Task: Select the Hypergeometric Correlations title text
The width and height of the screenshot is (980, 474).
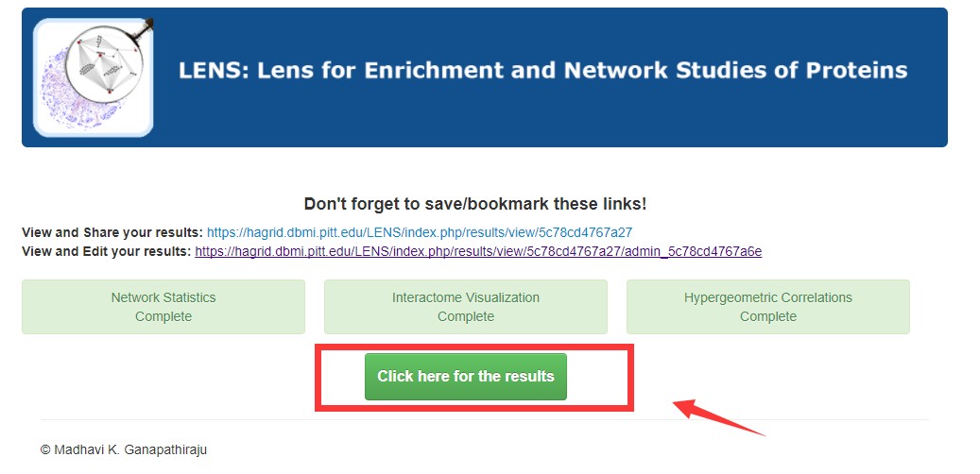Action: click(x=768, y=297)
